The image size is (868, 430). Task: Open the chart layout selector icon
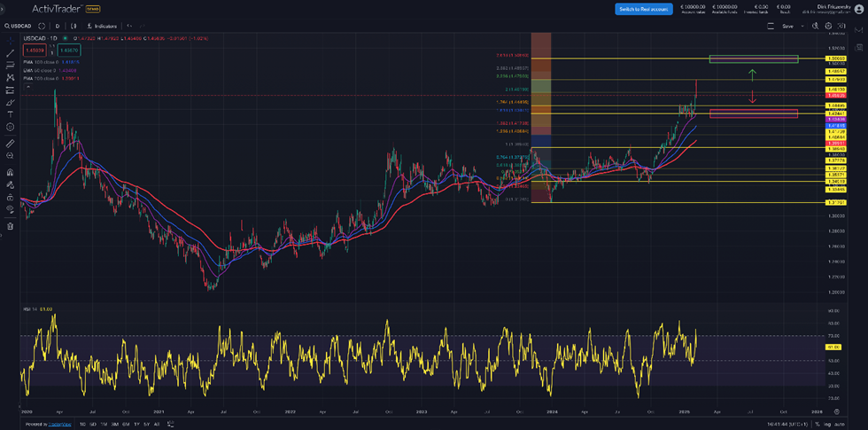(x=771, y=26)
